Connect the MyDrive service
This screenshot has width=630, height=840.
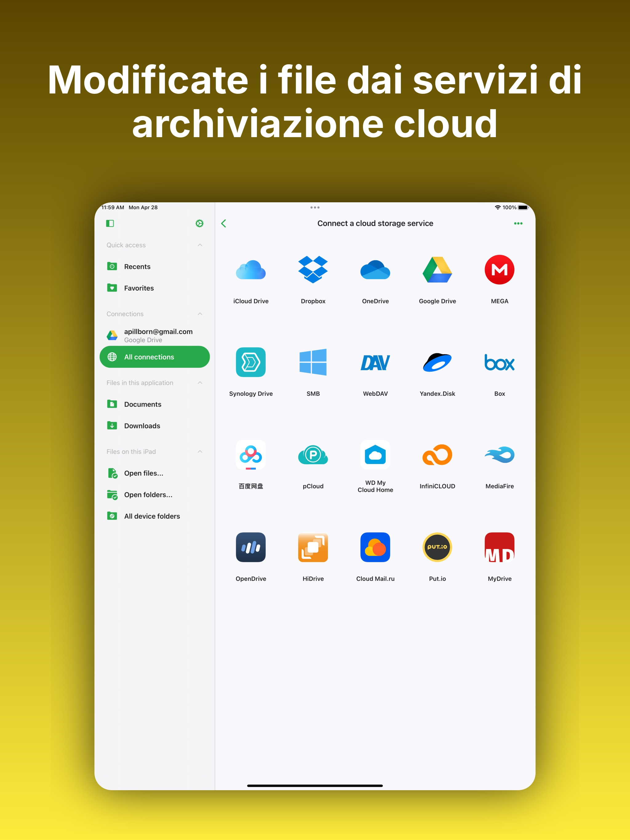point(500,547)
